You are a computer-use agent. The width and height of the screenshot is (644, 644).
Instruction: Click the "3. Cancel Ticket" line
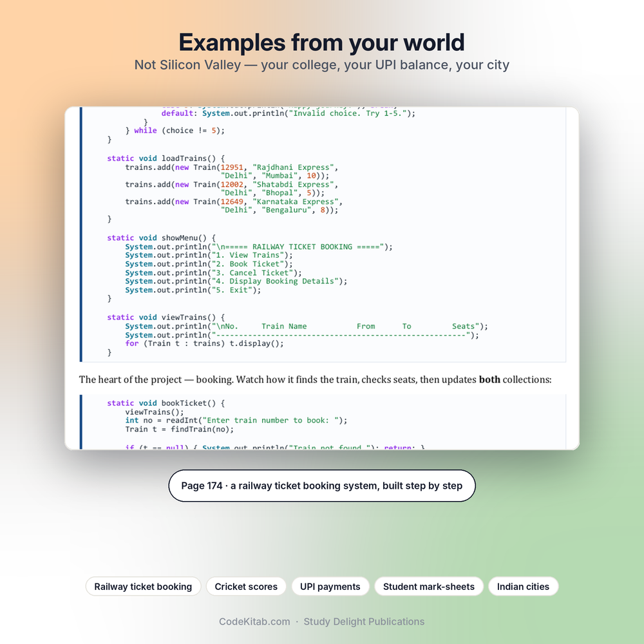214,272
